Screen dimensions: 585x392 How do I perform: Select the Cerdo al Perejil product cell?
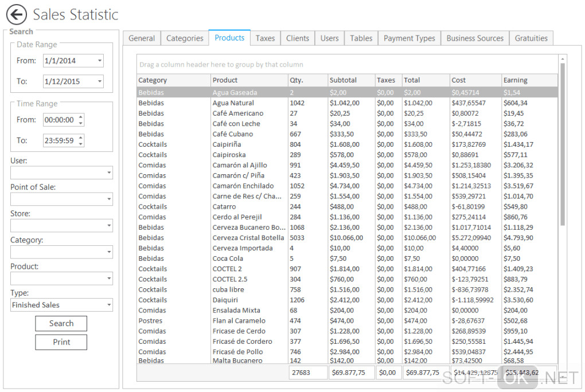(249, 217)
